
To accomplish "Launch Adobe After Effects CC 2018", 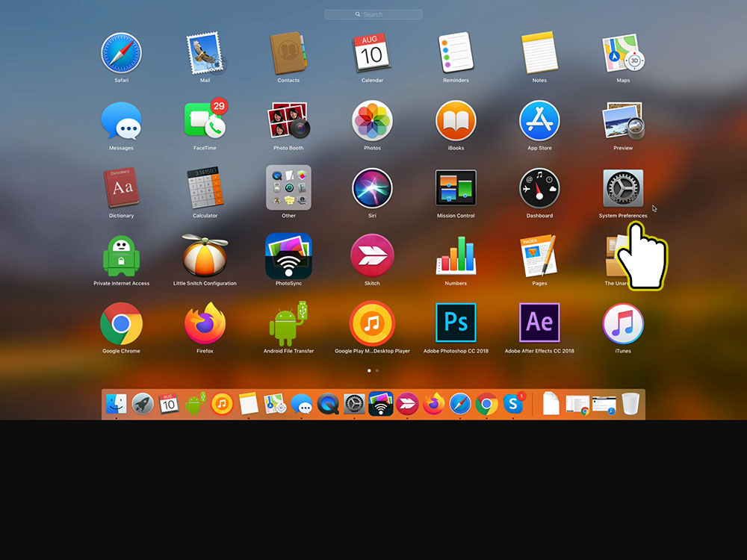I will click(539, 323).
